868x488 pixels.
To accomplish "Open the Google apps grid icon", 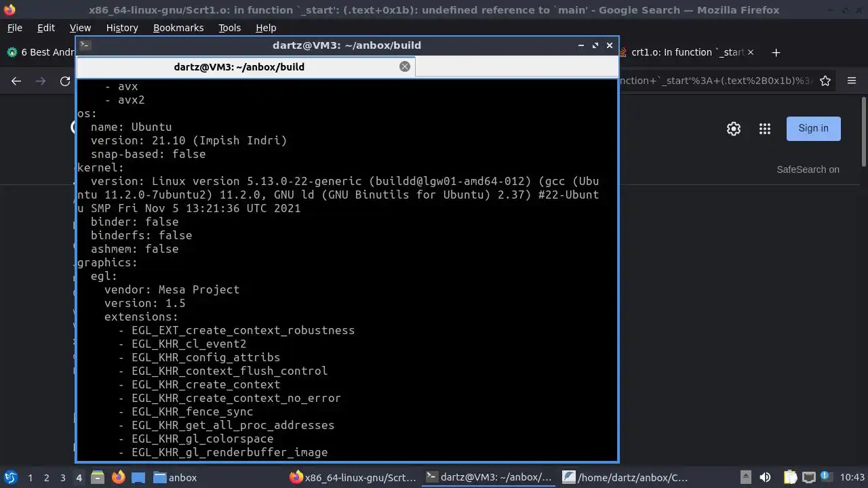I will click(x=765, y=129).
